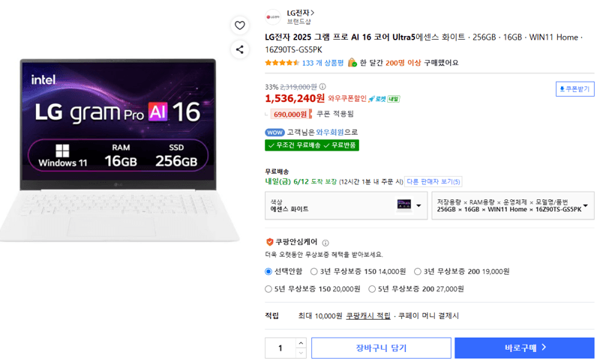Screen dimensions: 600x364
Task: Click the info icon next to original price
Action: (x=322, y=87)
